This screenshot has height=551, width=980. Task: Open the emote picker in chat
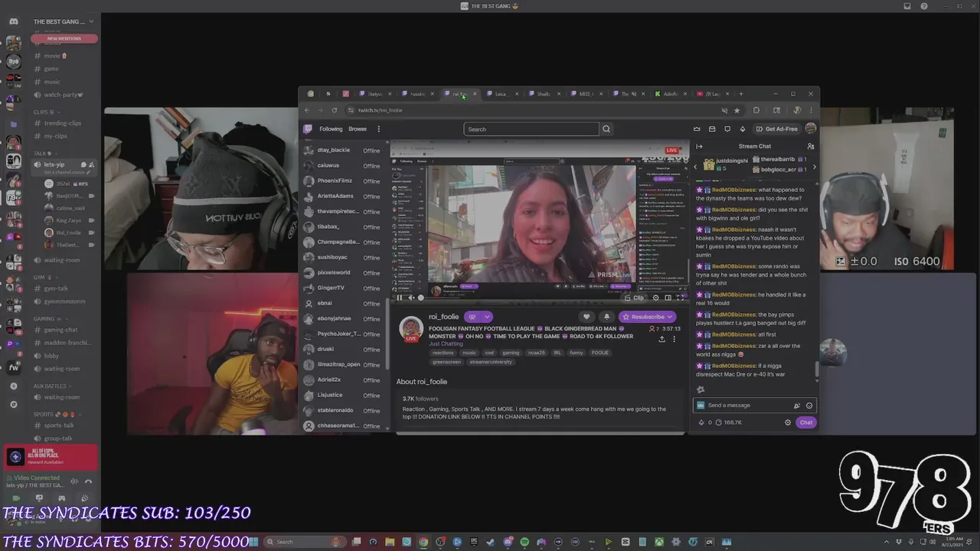[x=809, y=406]
